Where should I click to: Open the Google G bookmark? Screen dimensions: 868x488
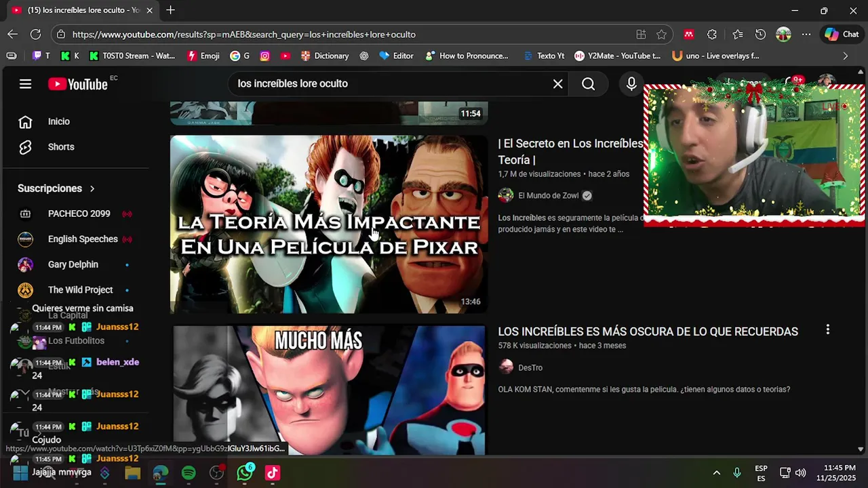[x=240, y=56]
